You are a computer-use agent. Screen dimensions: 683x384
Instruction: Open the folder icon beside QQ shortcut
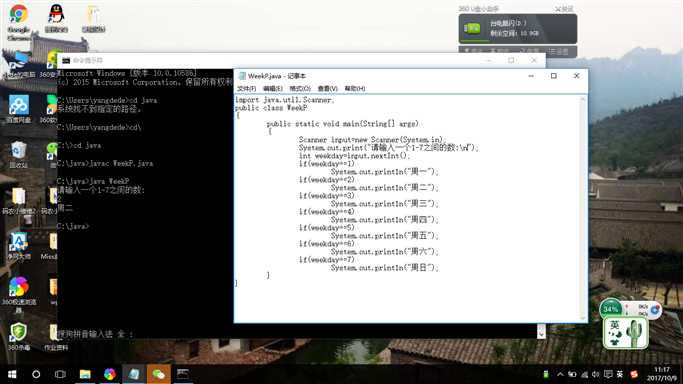pos(93,18)
